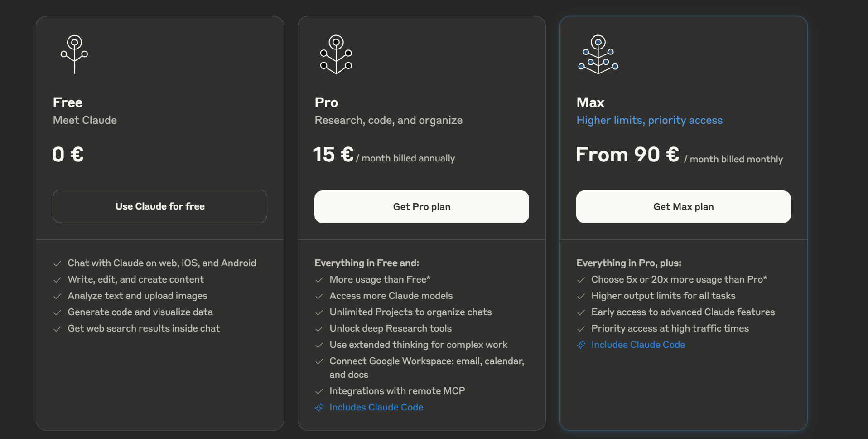Click checkmark next to Generate code and visualize data
Image resolution: width=868 pixels, height=439 pixels.
click(x=58, y=312)
